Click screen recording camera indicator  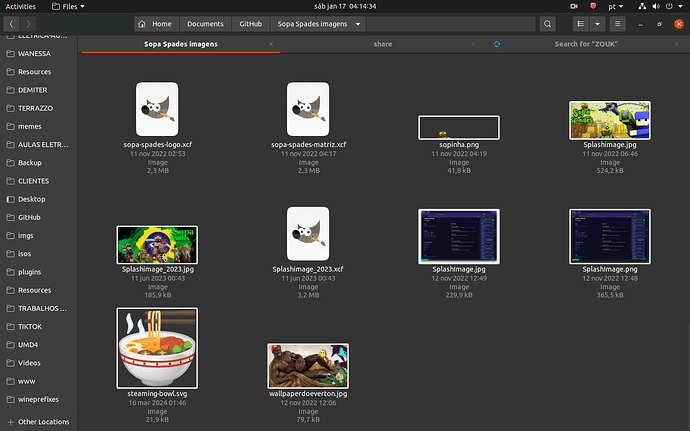tap(574, 6)
